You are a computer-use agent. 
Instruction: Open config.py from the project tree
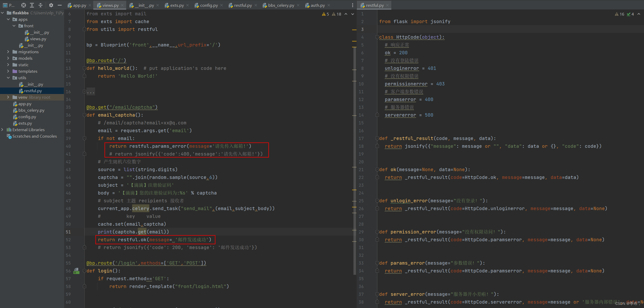click(x=27, y=117)
